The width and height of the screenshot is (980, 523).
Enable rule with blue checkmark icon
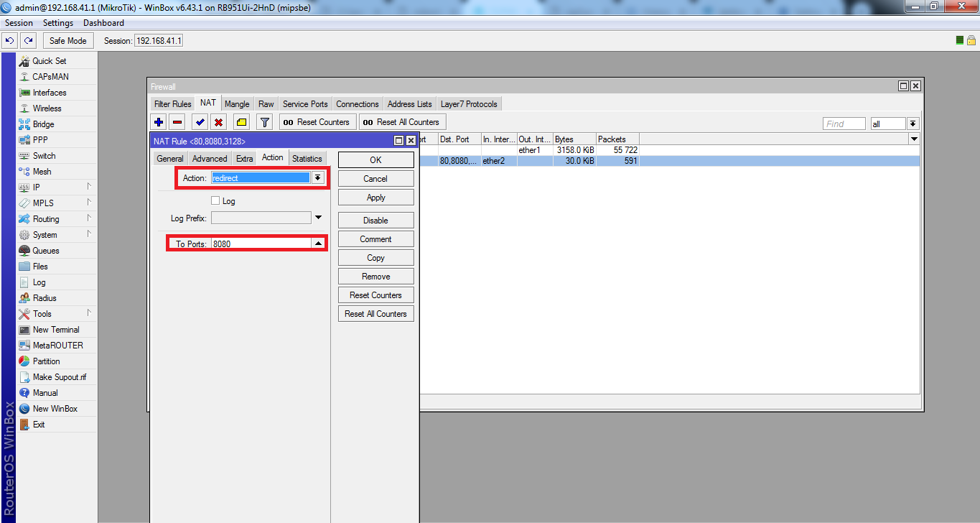pos(200,122)
